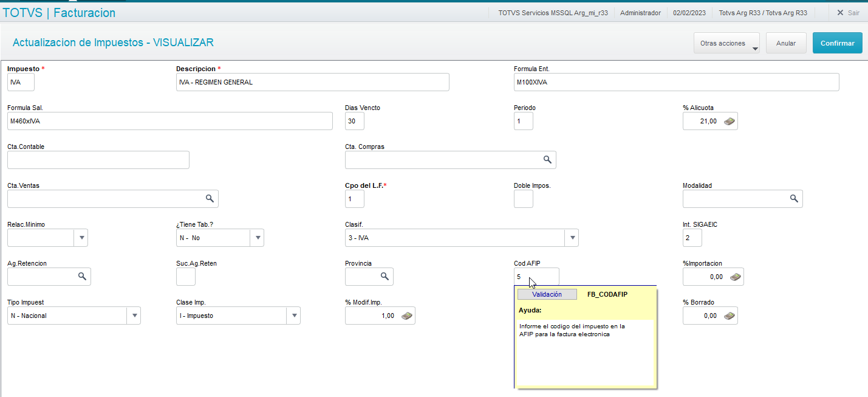Click the Int. SIGAEIC field
The height and width of the screenshot is (397, 868).
pyautogui.click(x=692, y=238)
